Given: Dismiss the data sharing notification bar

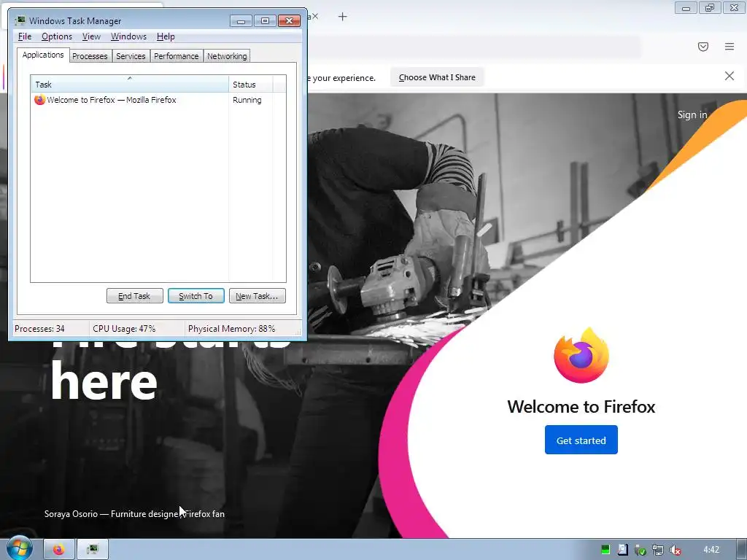Looking at the screenshot, I should (x=729, y=76).
